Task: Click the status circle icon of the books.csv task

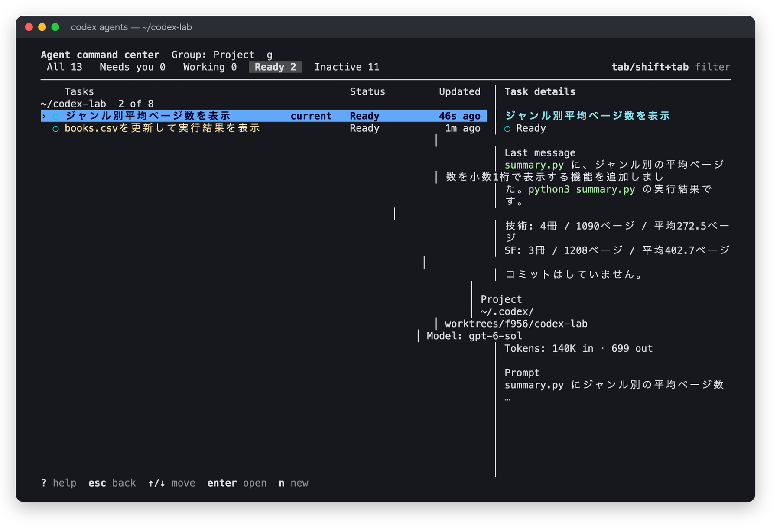Action: point(55,129)
